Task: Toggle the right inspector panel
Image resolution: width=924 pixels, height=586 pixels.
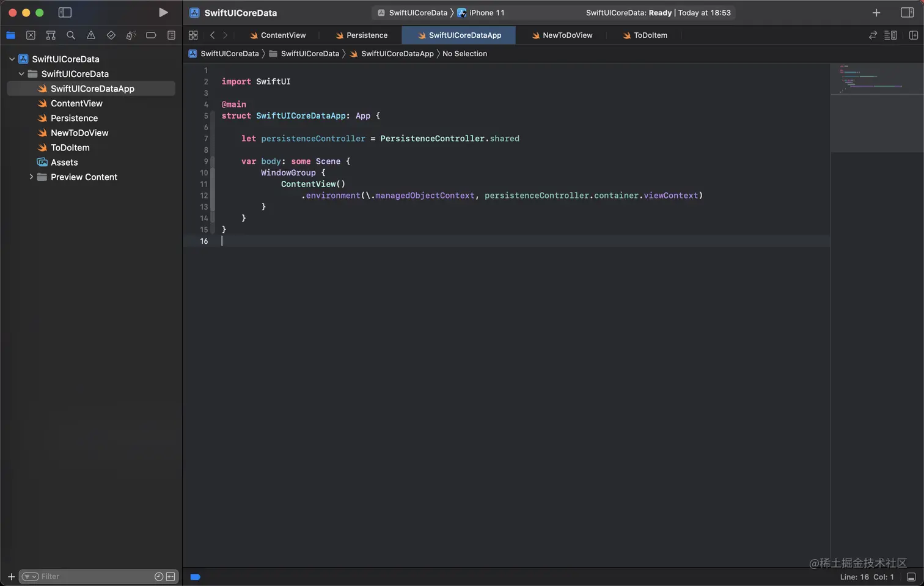Action: [x=907, y=13]
